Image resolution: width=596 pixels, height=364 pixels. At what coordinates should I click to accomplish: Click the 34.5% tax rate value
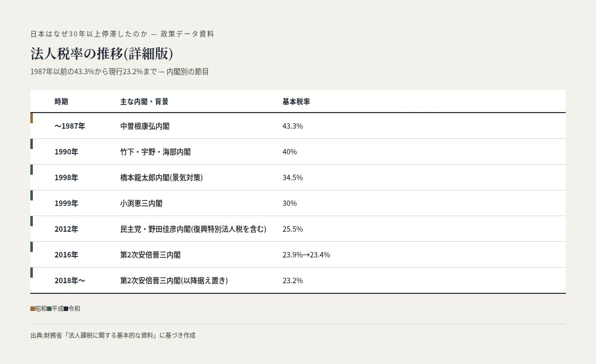[x=292, y=177]
